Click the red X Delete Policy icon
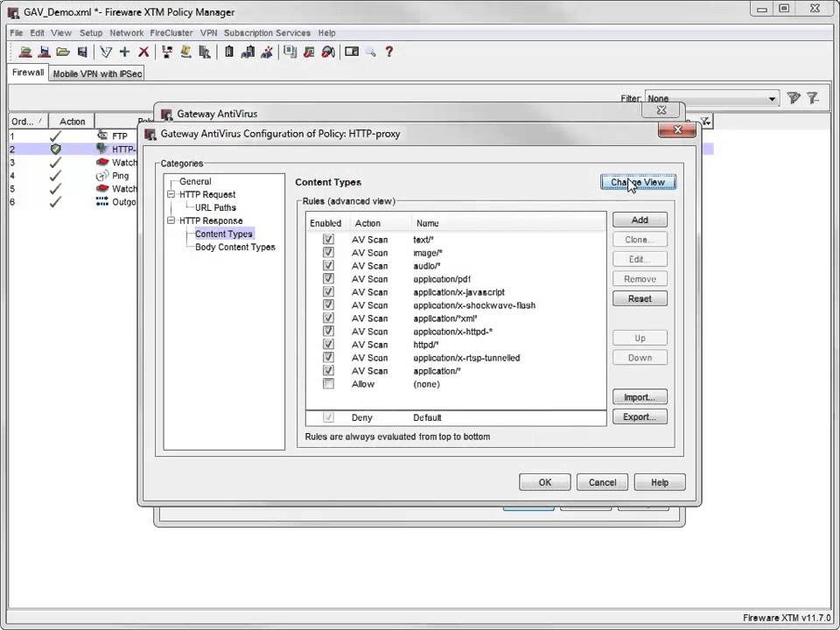The width and height of the screenshot is (840, 630). click(x=143, y=52)
